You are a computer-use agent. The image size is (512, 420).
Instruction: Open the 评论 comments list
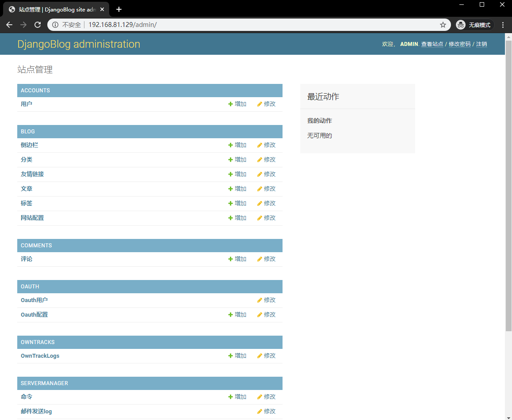pos(27,259)
